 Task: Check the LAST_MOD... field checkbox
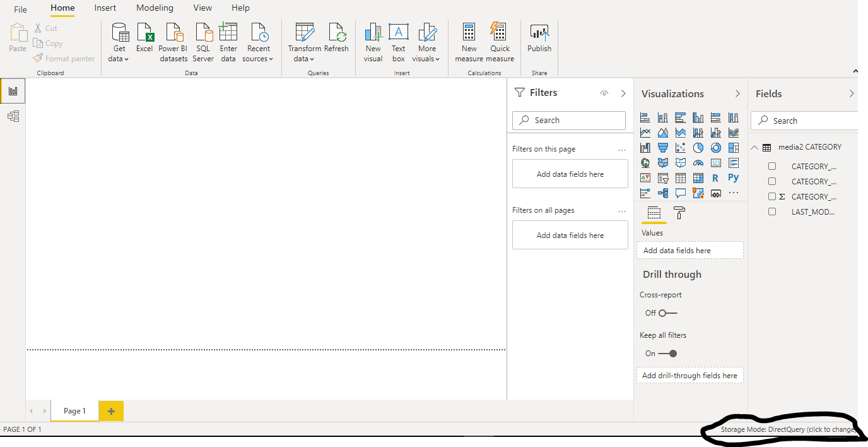coord(772,212)
